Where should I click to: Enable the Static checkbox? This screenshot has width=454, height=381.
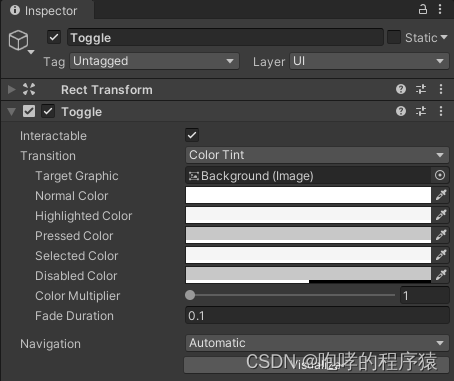coord(394,37)
